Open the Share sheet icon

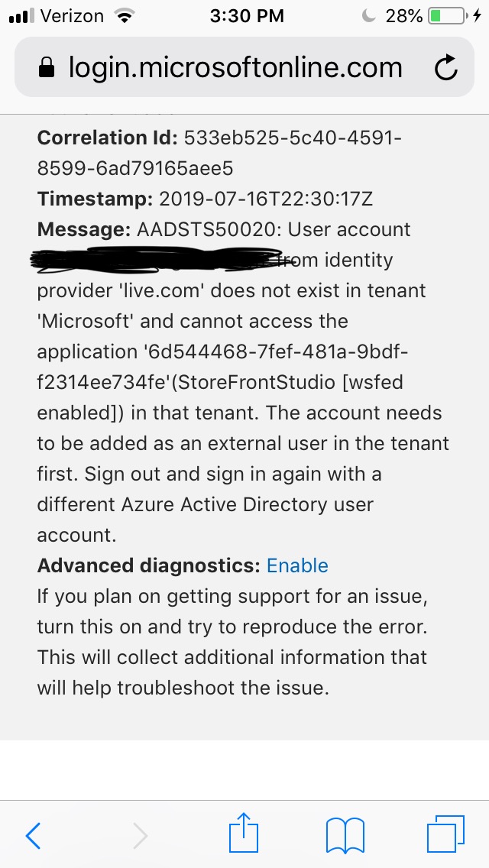click(244, 834)
